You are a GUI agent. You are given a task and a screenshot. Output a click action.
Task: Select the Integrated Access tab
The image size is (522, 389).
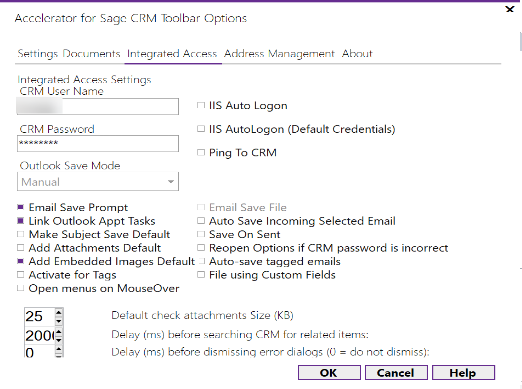(172, 54)
